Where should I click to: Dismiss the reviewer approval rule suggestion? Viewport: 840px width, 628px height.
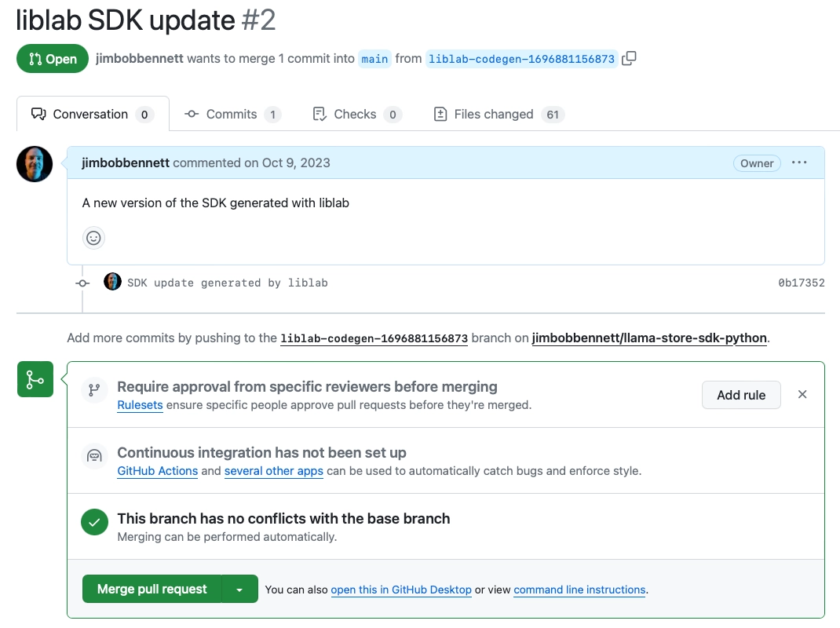802,394
